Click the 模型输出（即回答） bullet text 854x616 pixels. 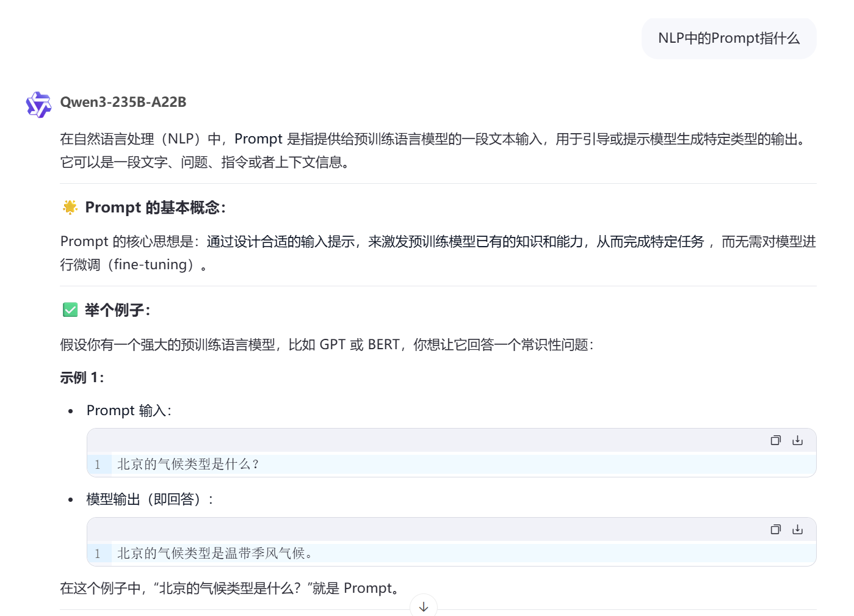pos(150,499)
